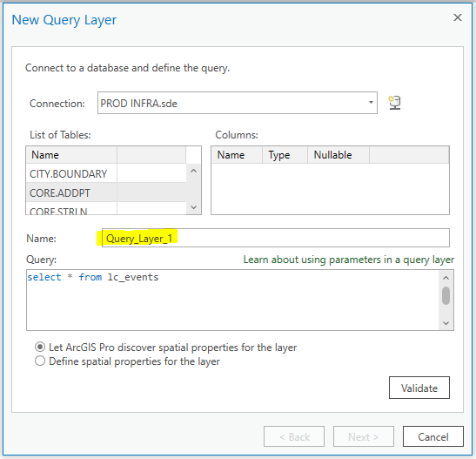Screen dimensions: 476x459
Task: Click the new database connection icon
Action: click(395, 103)
